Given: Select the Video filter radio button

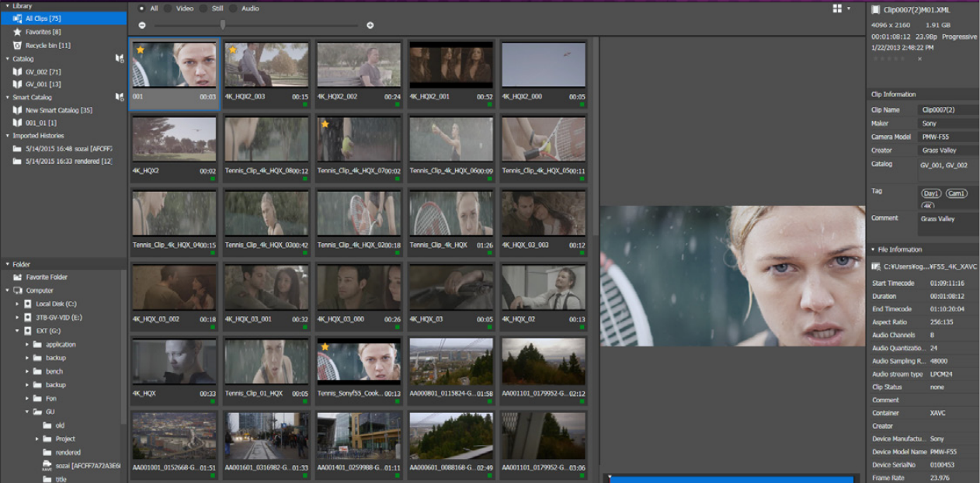Looking at the screenshot, I should [169, 9].
